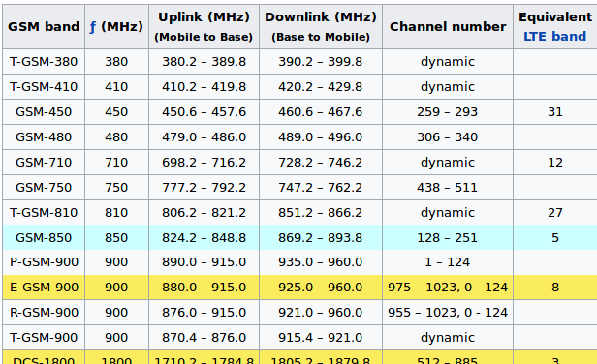Click downlink value 390.2 – 399.8

tap(321, 62)
